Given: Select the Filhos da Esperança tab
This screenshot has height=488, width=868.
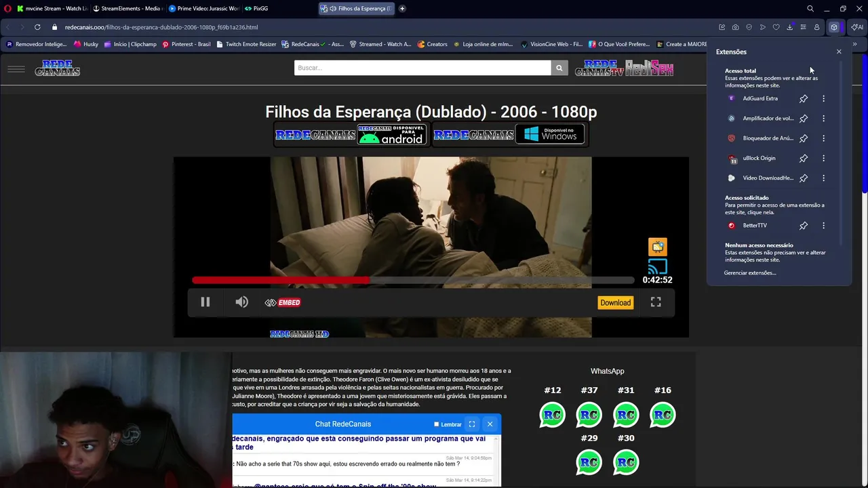Looking at the screenshot, I should (357, 9).
